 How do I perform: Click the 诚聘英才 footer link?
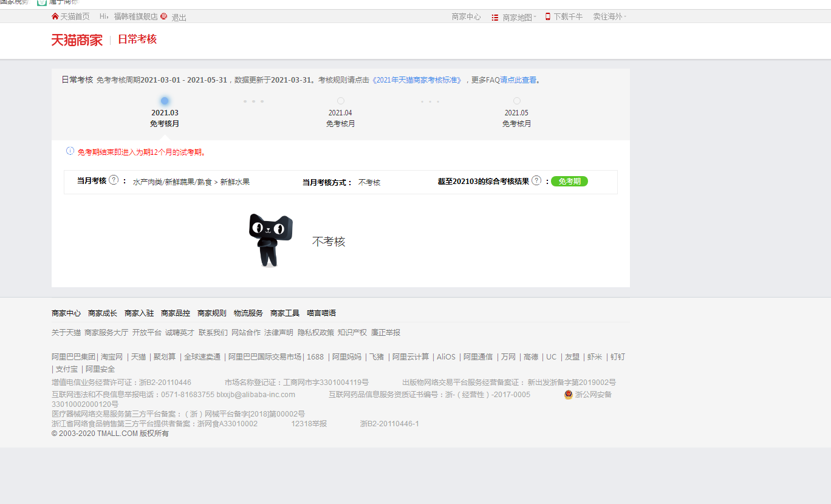(180, 333)
